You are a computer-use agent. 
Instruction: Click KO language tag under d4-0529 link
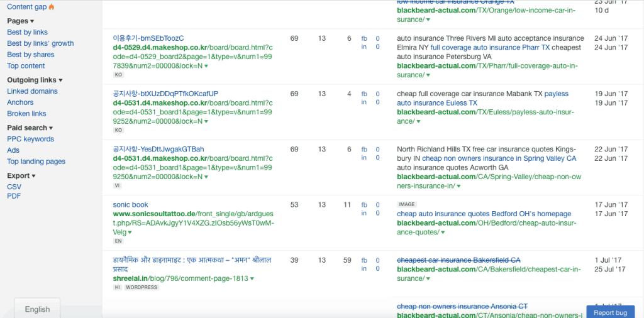[118, 75]
